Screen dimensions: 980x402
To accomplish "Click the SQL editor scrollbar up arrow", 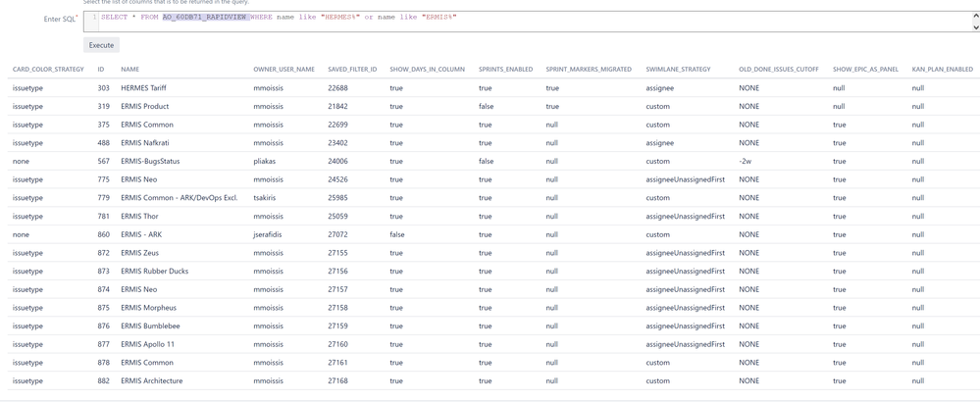I will click(976, 15).
